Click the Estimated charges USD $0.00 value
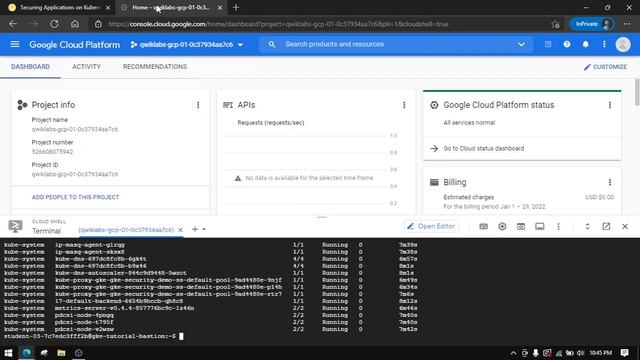This screenshot has height=360, width=640. click(599, 197)
